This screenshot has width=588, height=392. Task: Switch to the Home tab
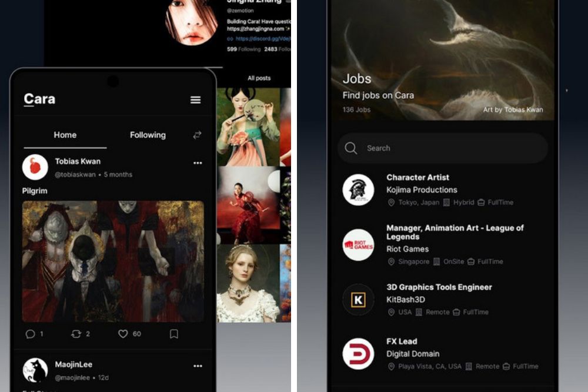[x=65, y=135]
